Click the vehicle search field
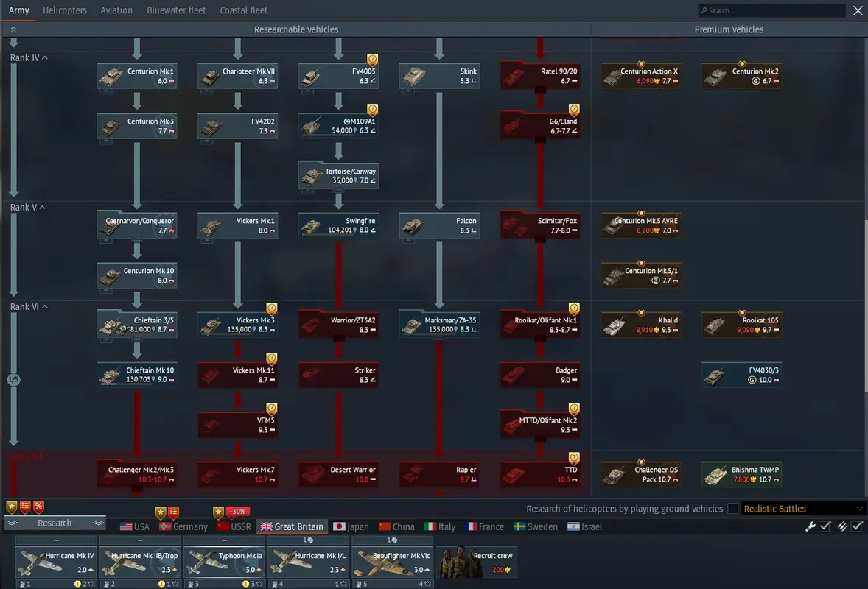This screenshot has width=868, height=589. pos(774,10)
